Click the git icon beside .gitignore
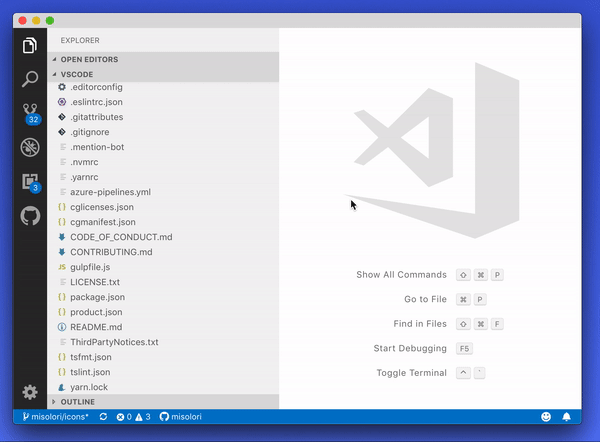 pos(62,132)
